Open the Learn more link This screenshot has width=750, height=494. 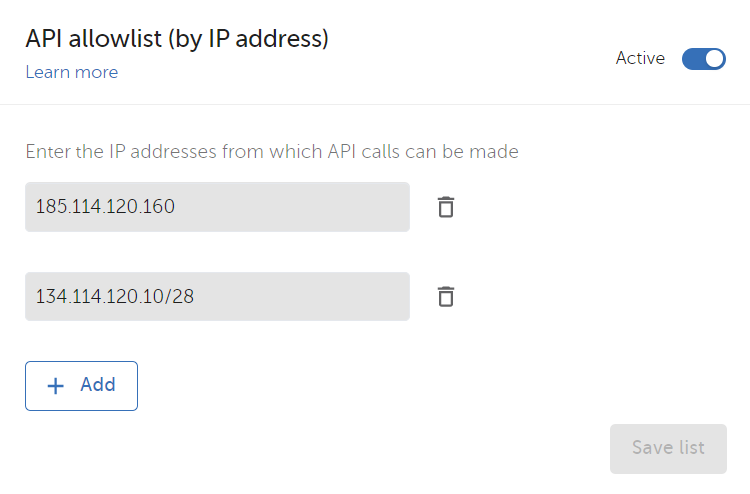click(x=71, y=72)
